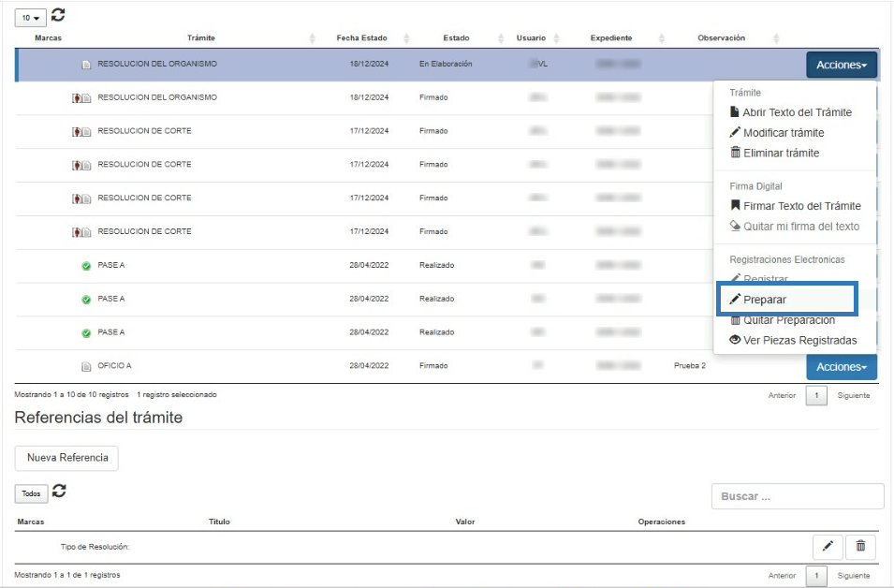
Task: Click document icon on OFICIO A row
Action: point(86,366)
